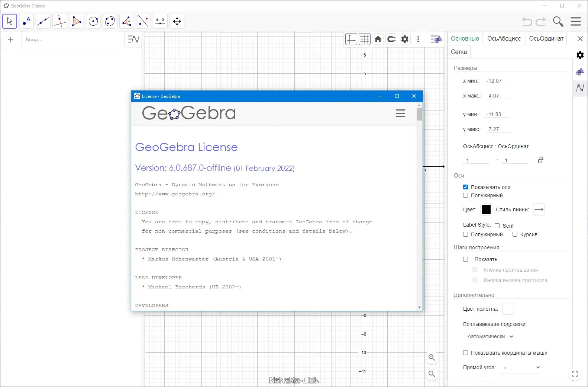
Task: Click the scroll down arrow in License window
Action: pos(419,307)
